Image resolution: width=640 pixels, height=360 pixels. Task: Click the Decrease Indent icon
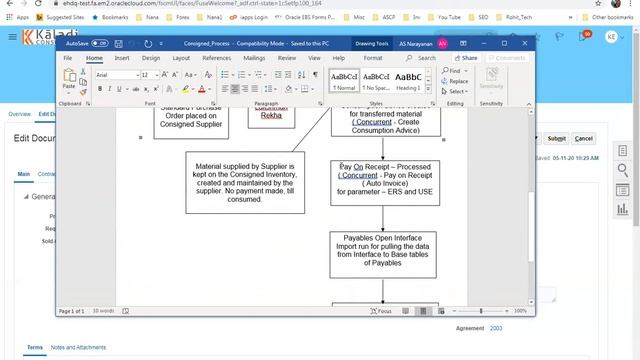(x=278, y=75)
